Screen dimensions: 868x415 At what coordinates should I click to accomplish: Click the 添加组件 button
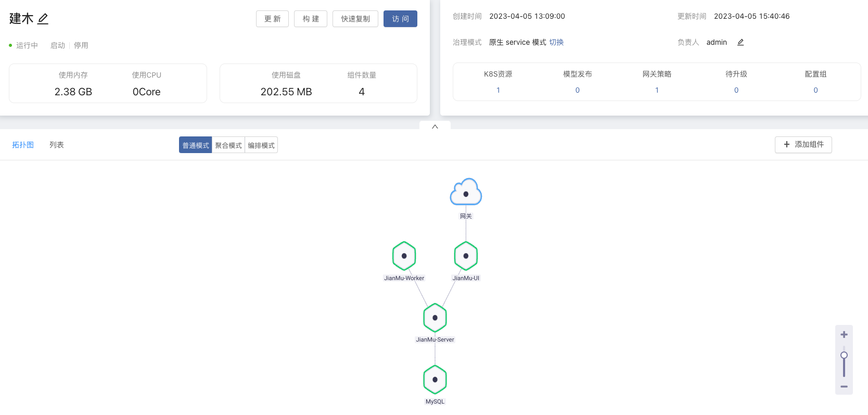tap(803, 144)
